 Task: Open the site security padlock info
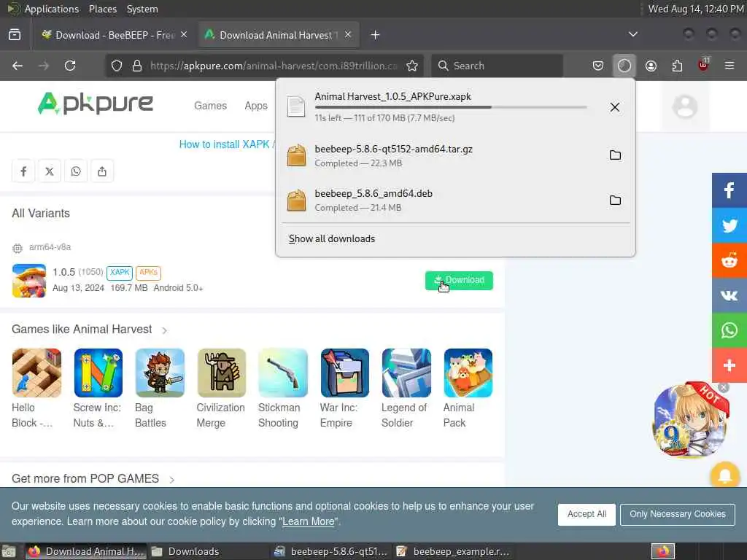(137, 66)
